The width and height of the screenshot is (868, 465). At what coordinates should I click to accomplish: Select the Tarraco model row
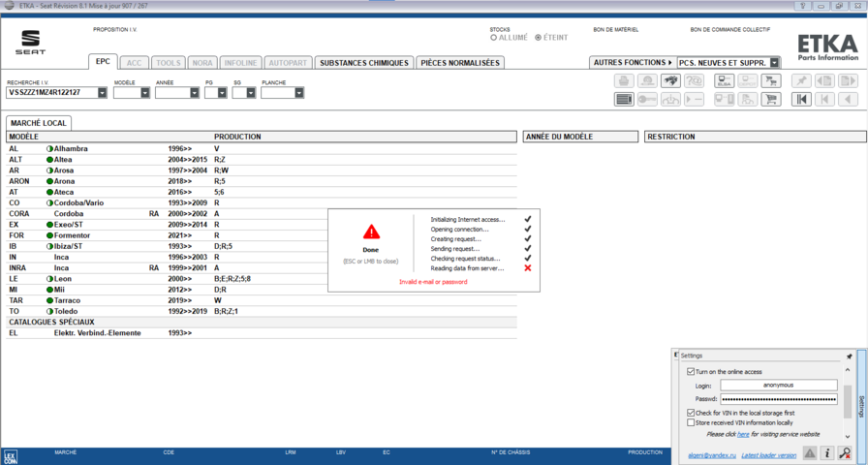click(x=262, y=300)
